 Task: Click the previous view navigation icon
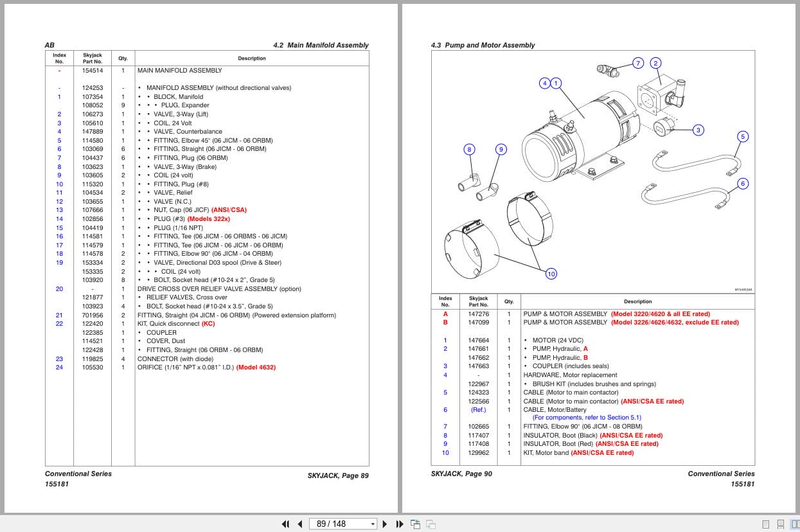415,524
